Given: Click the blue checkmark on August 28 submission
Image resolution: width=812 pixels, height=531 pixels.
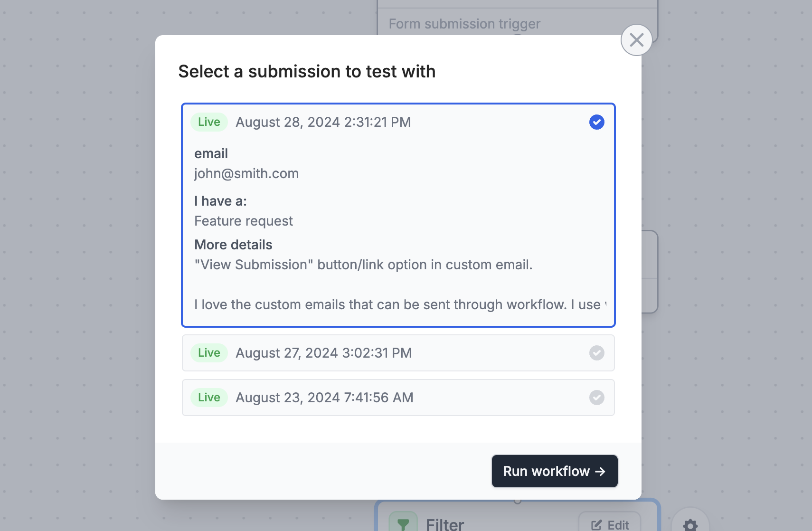Looking at the screenshot, I should coord(596,122).
